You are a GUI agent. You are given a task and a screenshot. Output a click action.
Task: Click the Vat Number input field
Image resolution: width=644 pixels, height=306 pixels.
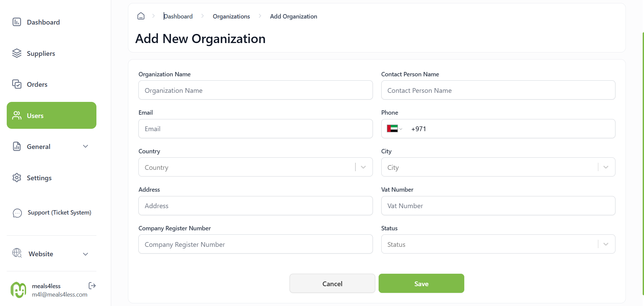[x=498, y=206]
